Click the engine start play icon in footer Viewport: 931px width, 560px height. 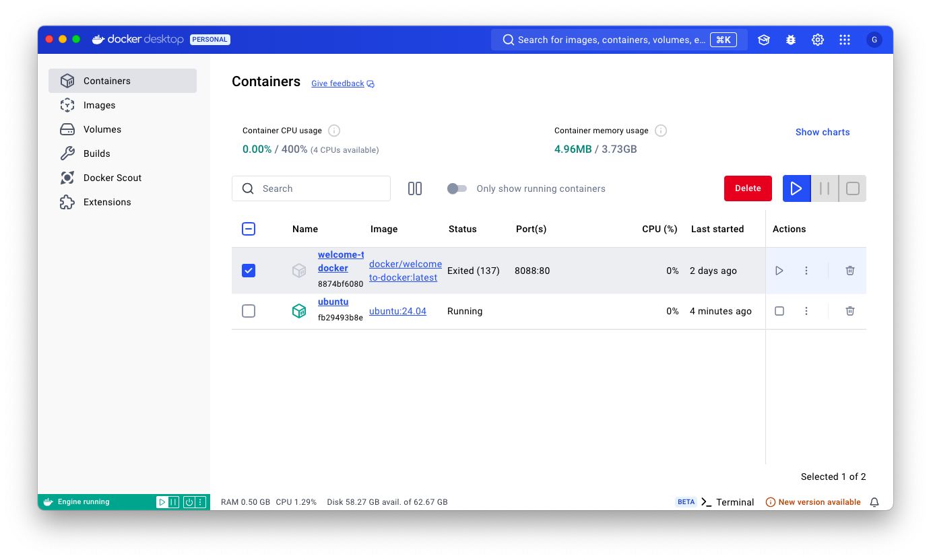point(162,502)
